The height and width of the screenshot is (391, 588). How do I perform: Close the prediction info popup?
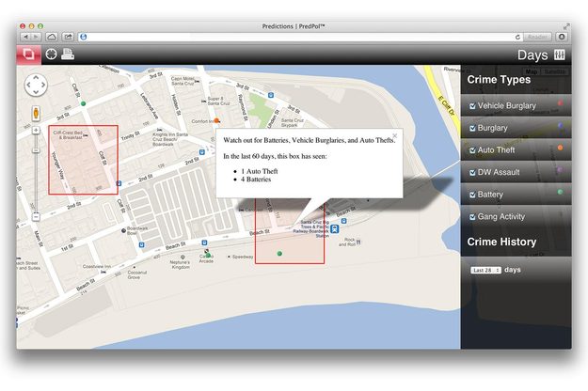(394, 135)
